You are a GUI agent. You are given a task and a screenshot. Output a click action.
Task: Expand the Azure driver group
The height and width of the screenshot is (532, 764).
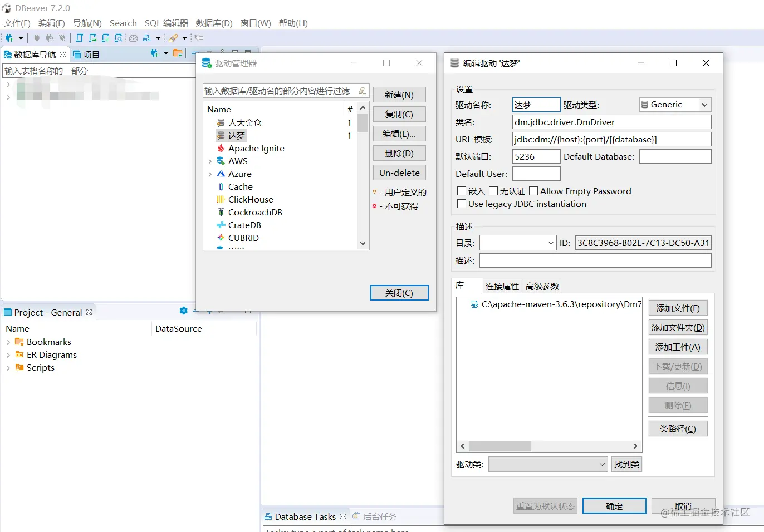(210, 174)
